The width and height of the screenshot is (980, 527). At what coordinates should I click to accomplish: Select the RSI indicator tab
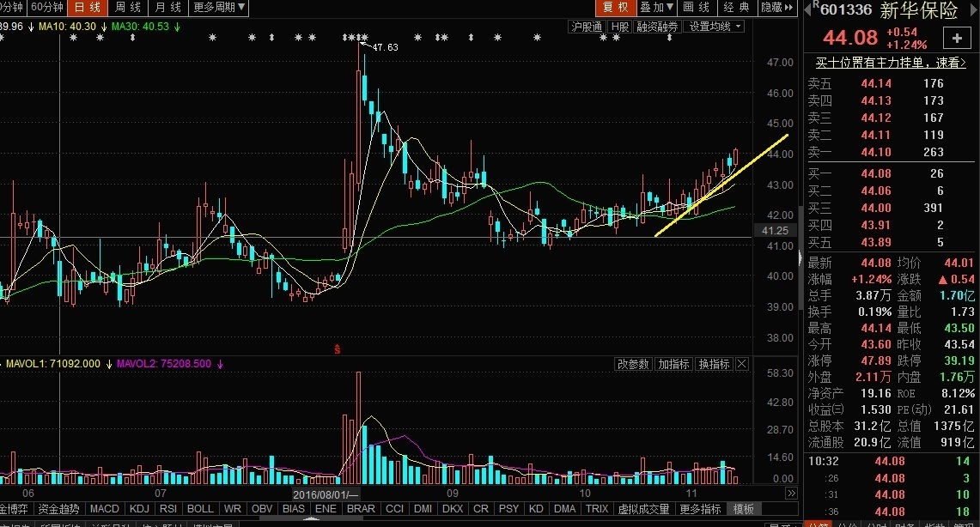[168, 509]
